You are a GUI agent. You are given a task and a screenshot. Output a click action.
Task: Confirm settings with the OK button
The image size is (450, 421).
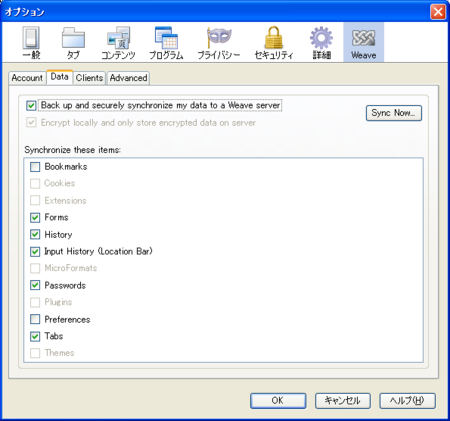[278, 400]
